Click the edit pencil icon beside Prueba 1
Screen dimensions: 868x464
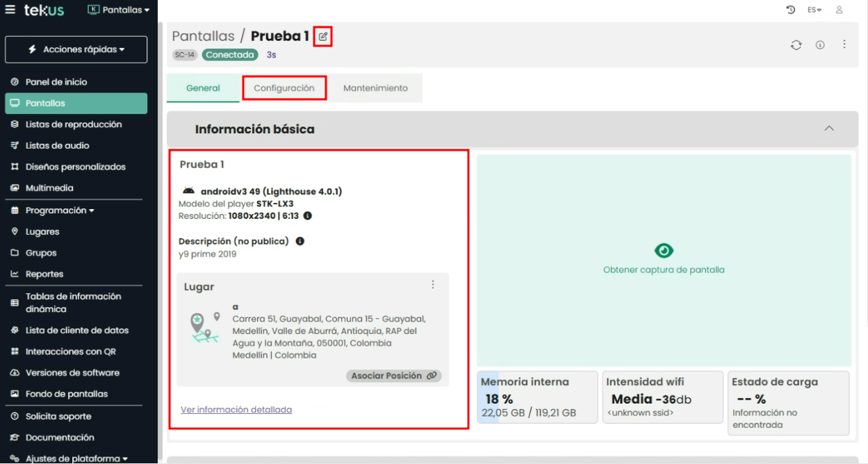(x=323, y=36)
